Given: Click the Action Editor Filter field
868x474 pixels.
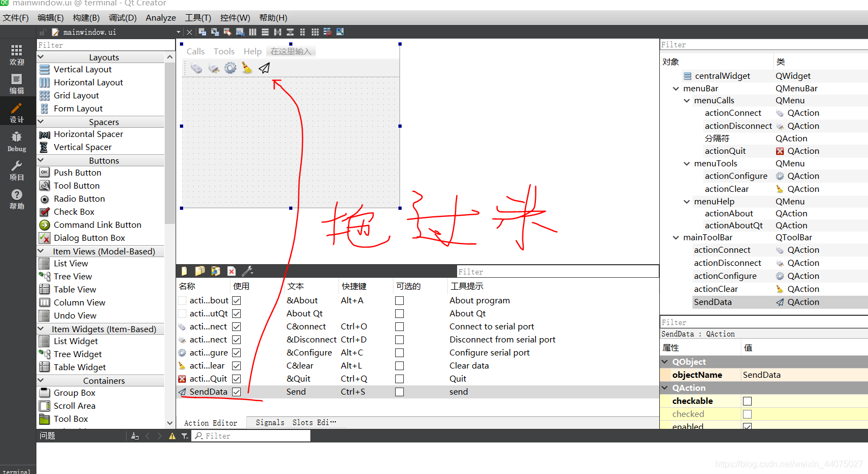Looking at the screenshot, I should pyautogui.click(x=558, y=272).
